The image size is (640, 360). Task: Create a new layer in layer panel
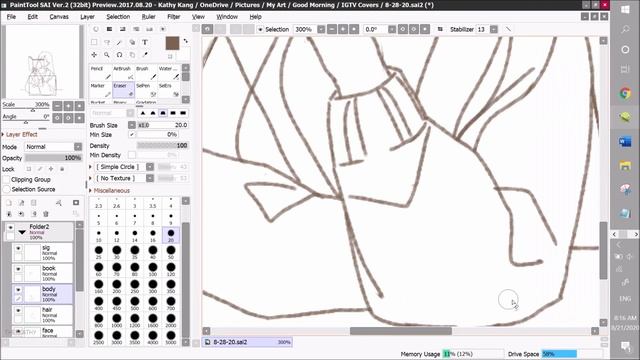click(x=9, y=203)
